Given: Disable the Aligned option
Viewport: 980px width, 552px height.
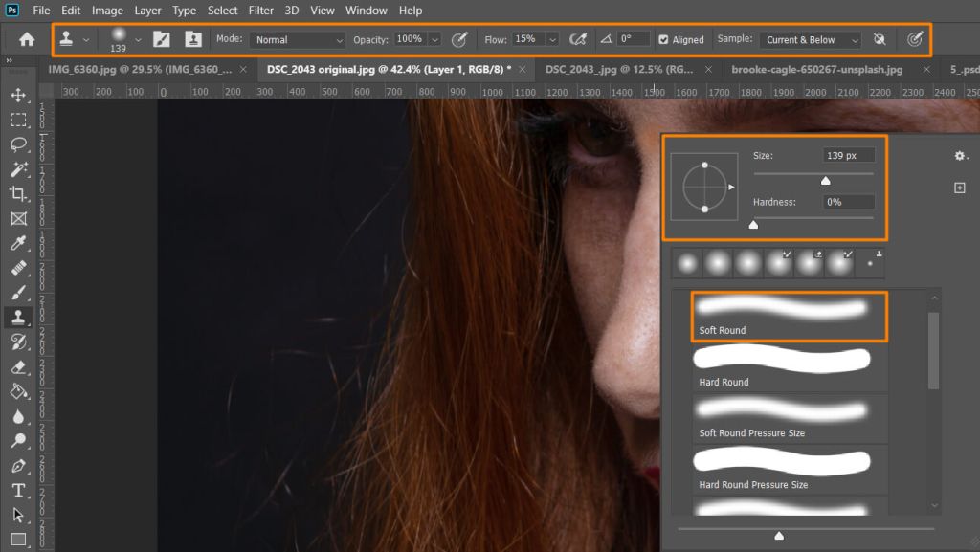Looking at the screenshot, I should [x=661, y=39].
